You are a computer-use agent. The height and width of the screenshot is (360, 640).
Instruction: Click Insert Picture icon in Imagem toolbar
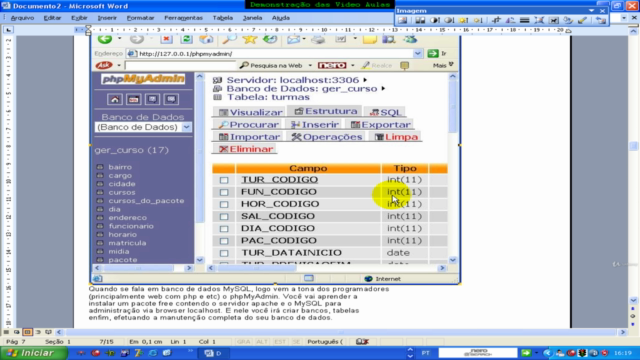[x=402, y=20]
